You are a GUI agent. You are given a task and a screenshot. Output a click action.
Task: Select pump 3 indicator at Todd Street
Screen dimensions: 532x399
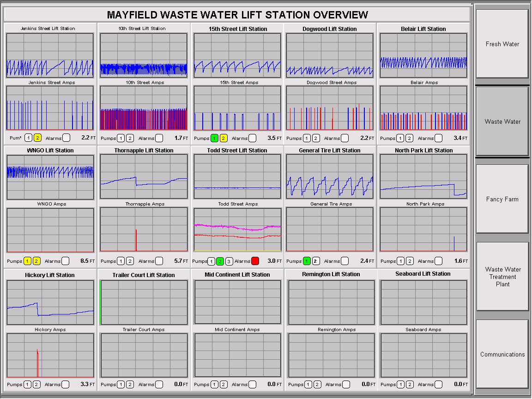coord(230,261)
